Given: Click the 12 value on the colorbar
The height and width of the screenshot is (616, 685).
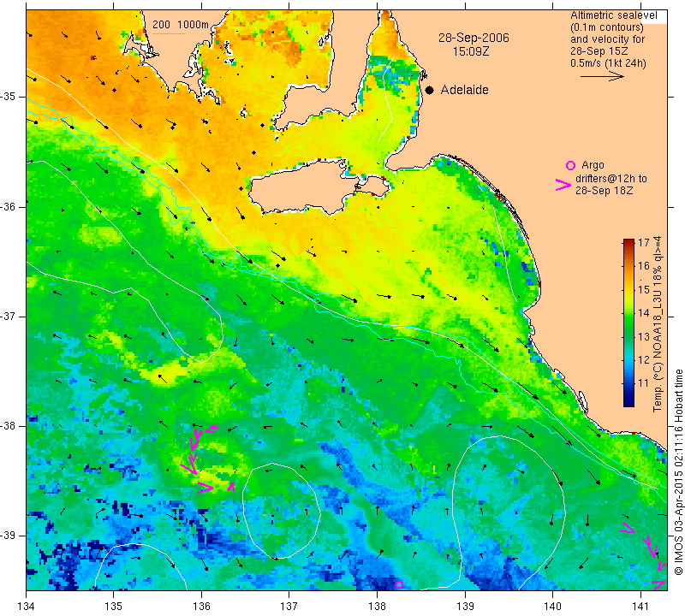Looking at the screenshot, I should point(644,360).
